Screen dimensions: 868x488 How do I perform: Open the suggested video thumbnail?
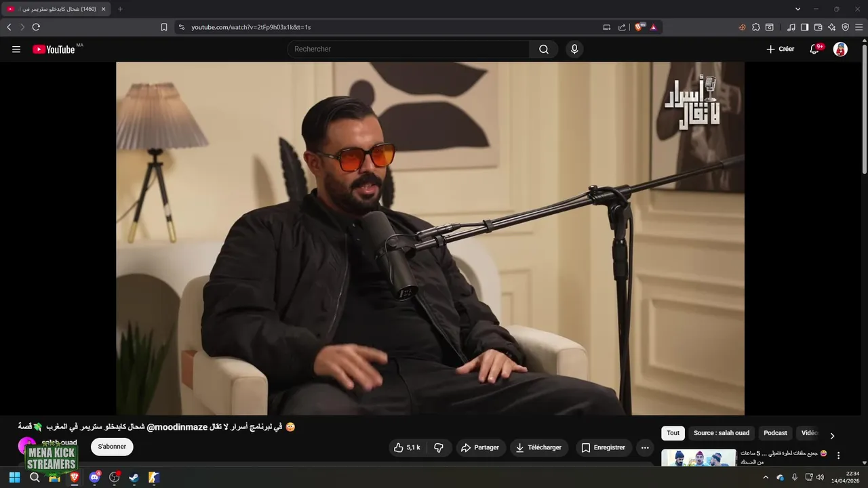coord(698,457)
